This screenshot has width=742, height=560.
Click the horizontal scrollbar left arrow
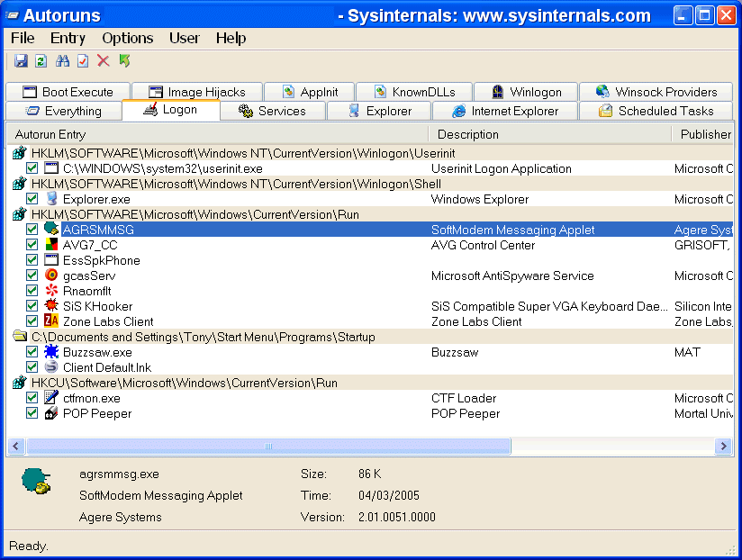pyautogui.click(x=16, y=446)
